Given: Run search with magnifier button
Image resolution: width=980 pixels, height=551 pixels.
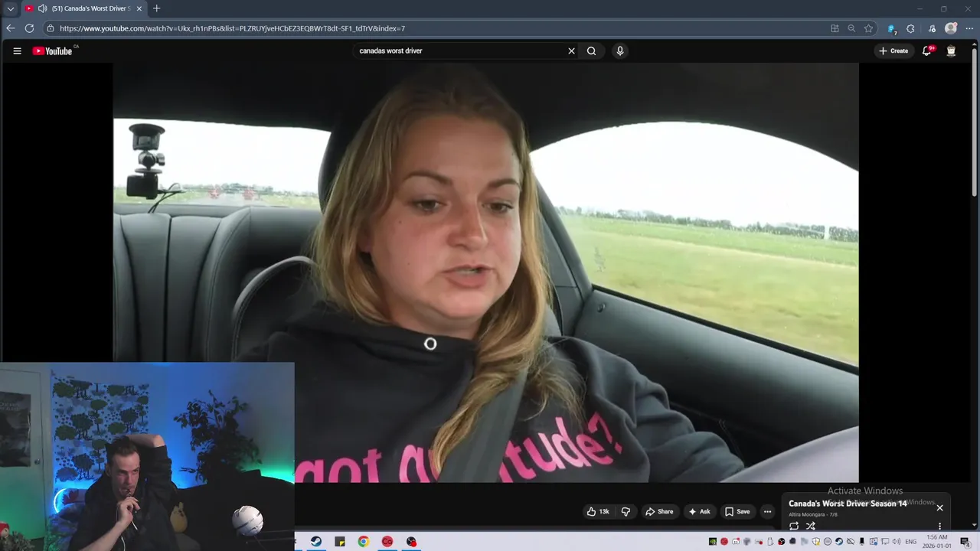Looking at the screenshot, I should pyautogui.click(x=591, y=51).
